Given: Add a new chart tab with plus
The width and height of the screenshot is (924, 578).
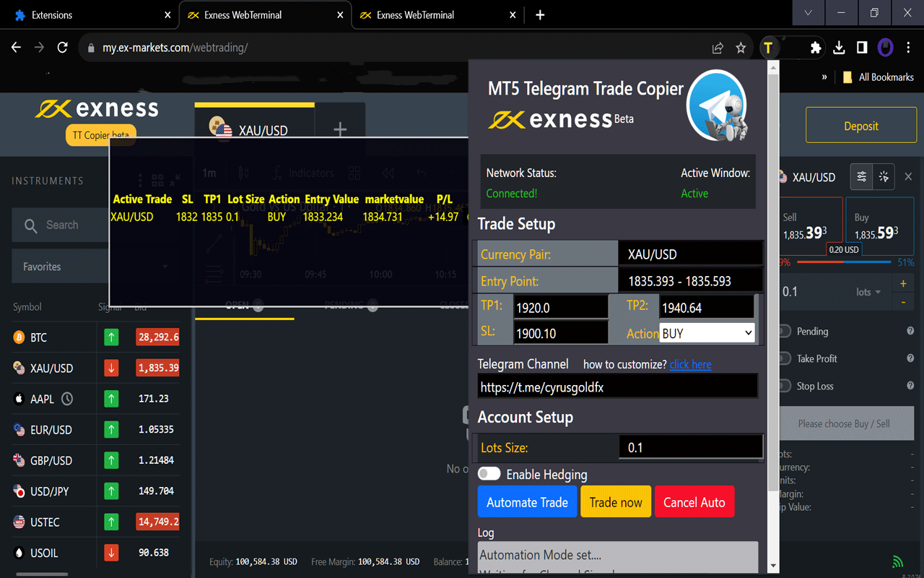Looking at the screenshot, I should point(340,130).
